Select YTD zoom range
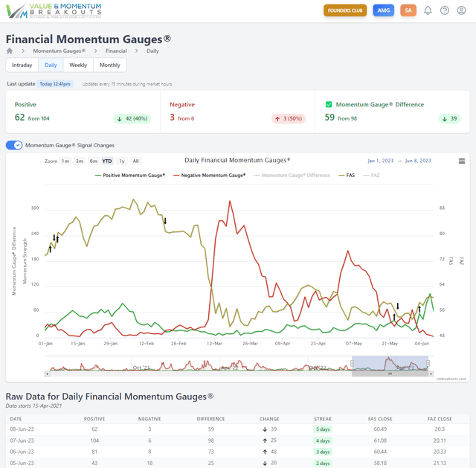 coord(107,161)
